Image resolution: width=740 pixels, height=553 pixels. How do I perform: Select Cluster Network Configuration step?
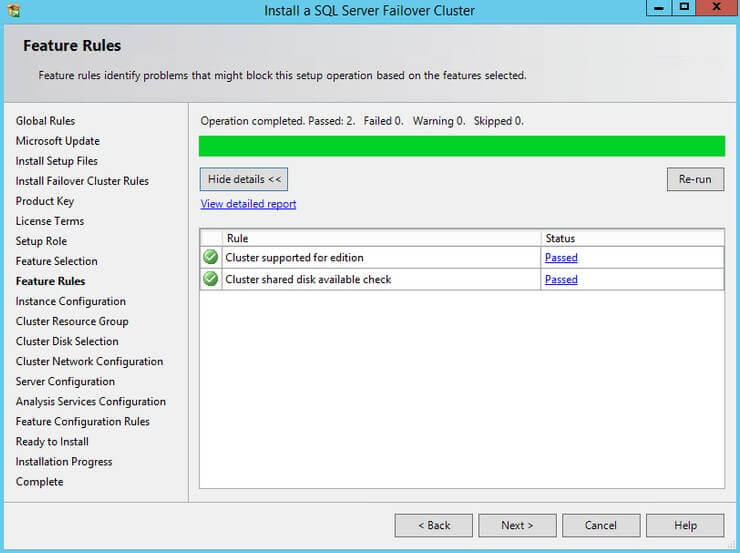pyautogui.click(x=89, y=361)
